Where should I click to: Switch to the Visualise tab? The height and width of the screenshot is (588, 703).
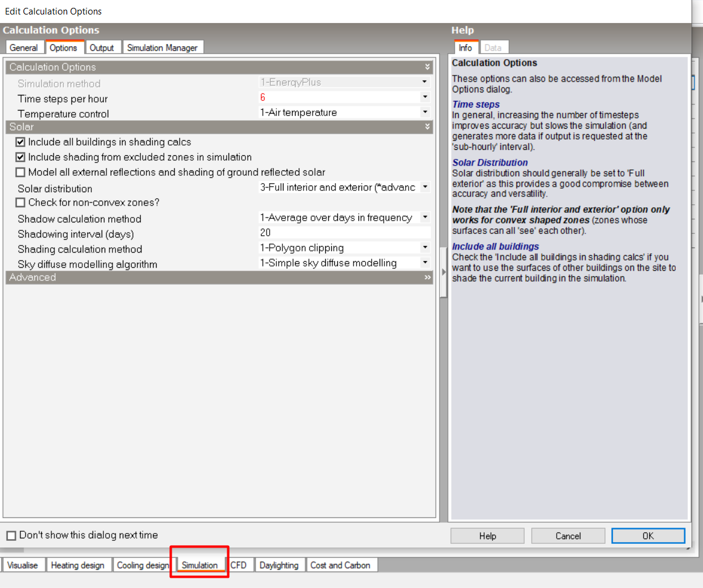(23, 565)
